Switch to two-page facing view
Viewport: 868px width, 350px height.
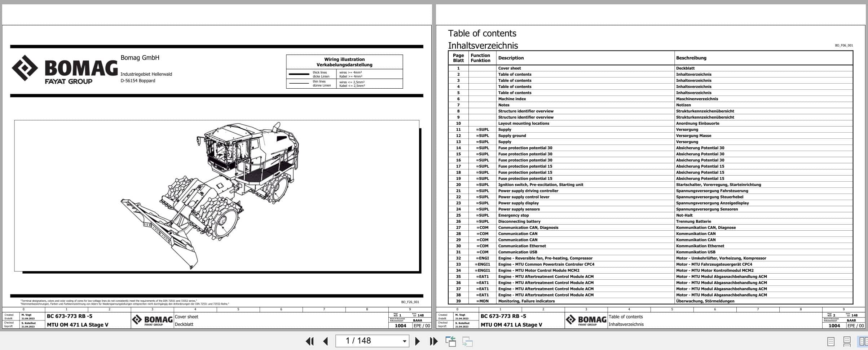pyautogui.click(x=863, y=341)
